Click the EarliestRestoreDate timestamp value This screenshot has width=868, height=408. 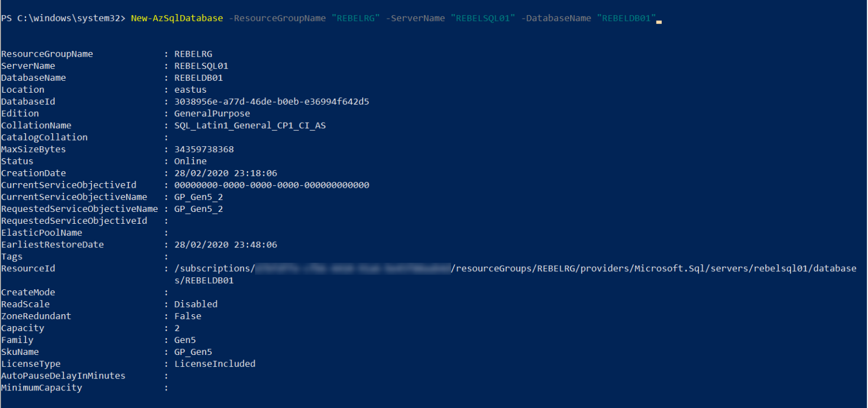click(x=225, y=245)
